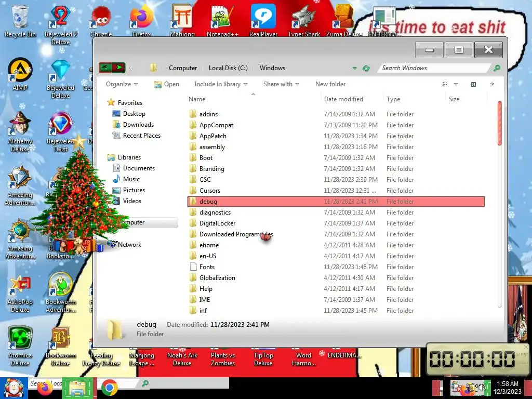Sort by the Date modified column header
The height and width of the screenshot is (399, 532).
tap(352, 99)
